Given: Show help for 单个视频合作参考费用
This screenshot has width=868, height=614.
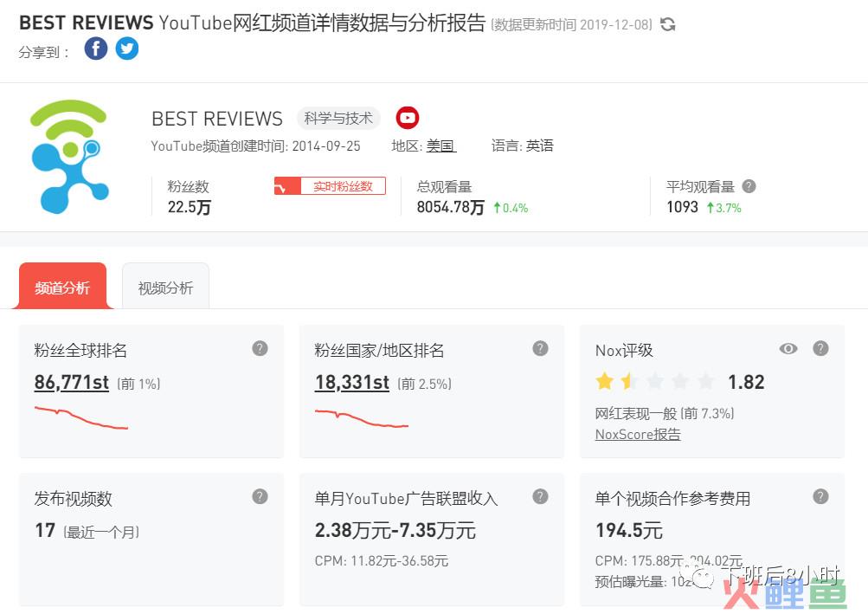Looking at the screenshot, I should tap(820, 496).
